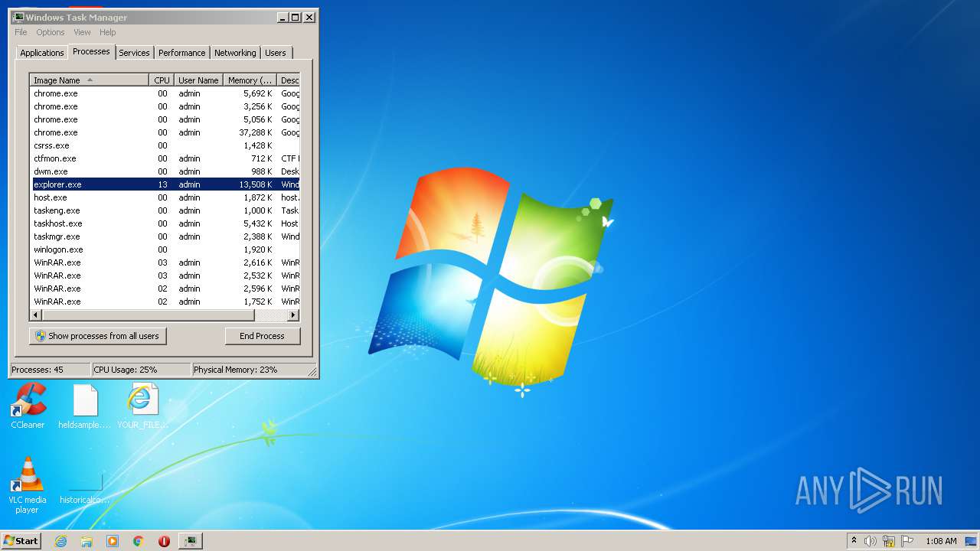
Task: Select the taskhost.exe process
Action: [x=165, y=223]
